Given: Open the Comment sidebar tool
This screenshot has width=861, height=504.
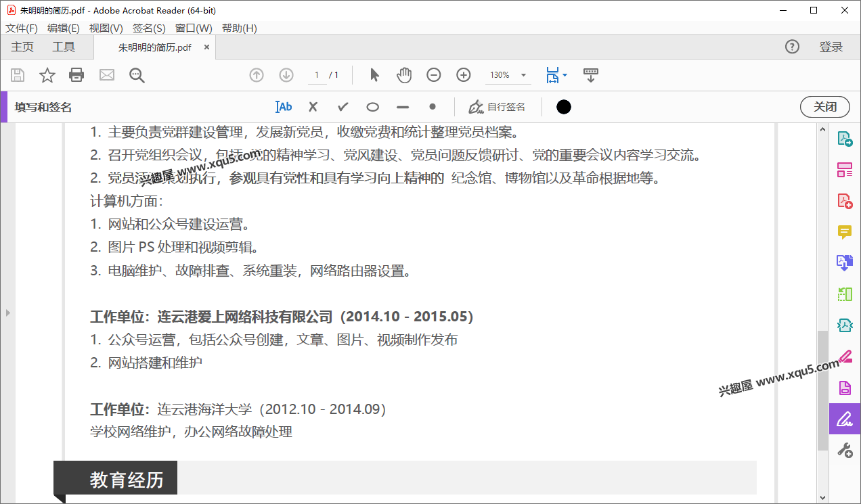Looking at the screenshot, I should (x=845, y=232).
